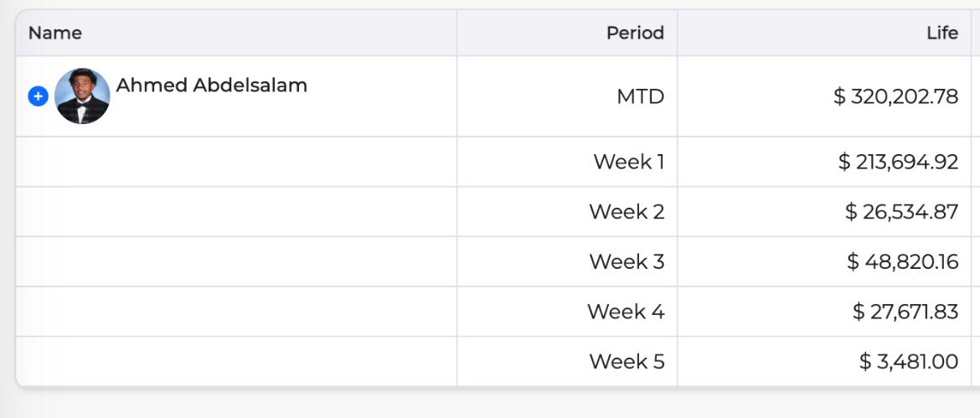Click the Week 1 value $213,694.92
This screenshot has width=980, height=418.
(x=898, y=162)
